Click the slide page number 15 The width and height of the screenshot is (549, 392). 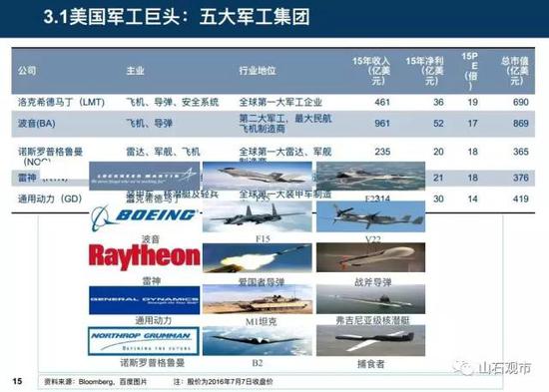[x=17, y=381]
